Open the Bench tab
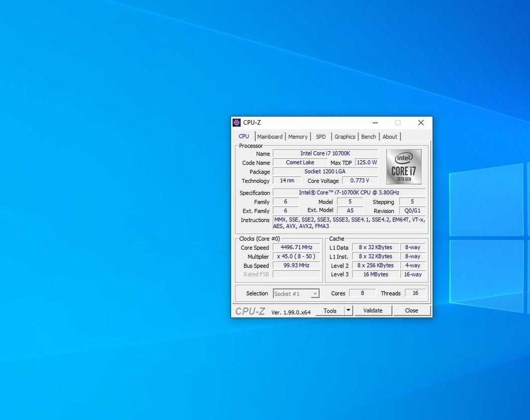The width and height of the screenshot is (530, 420). pos(369,137)
